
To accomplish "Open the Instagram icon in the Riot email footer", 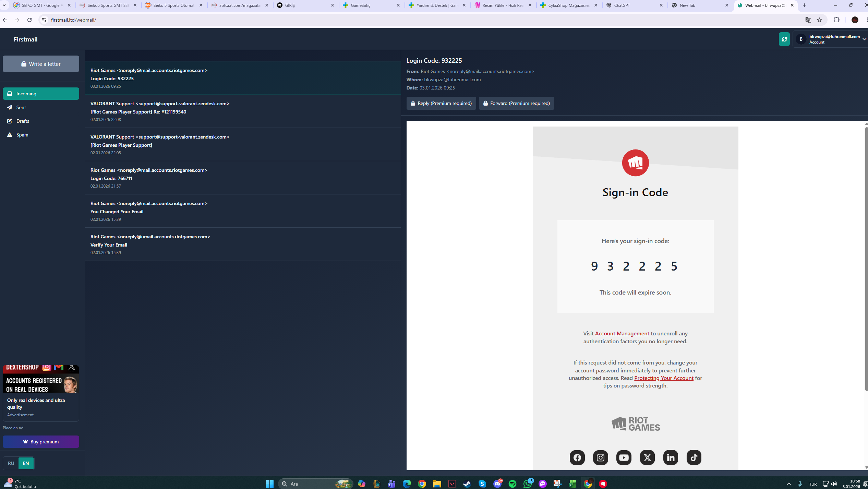I will 601,457.
